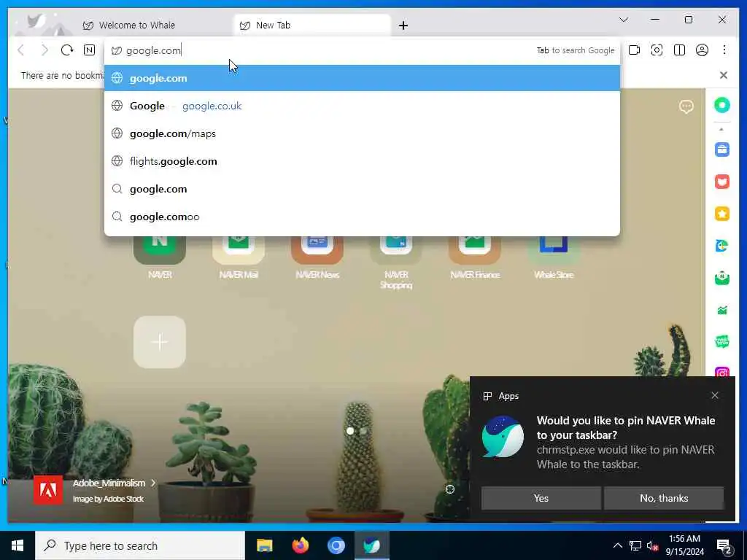The height and width of the screenshot is (560, 747).
Task: Open the tab list chevron dropdown
Action: [624, 20]
